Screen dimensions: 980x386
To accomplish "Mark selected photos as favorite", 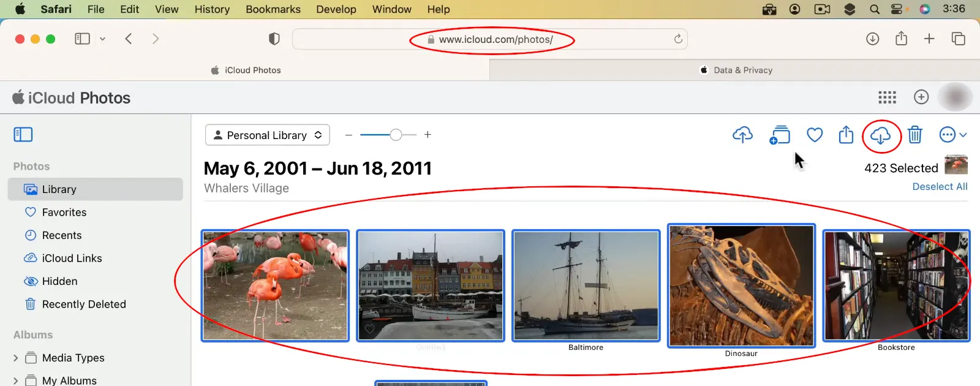I will (x=815, y=135).
